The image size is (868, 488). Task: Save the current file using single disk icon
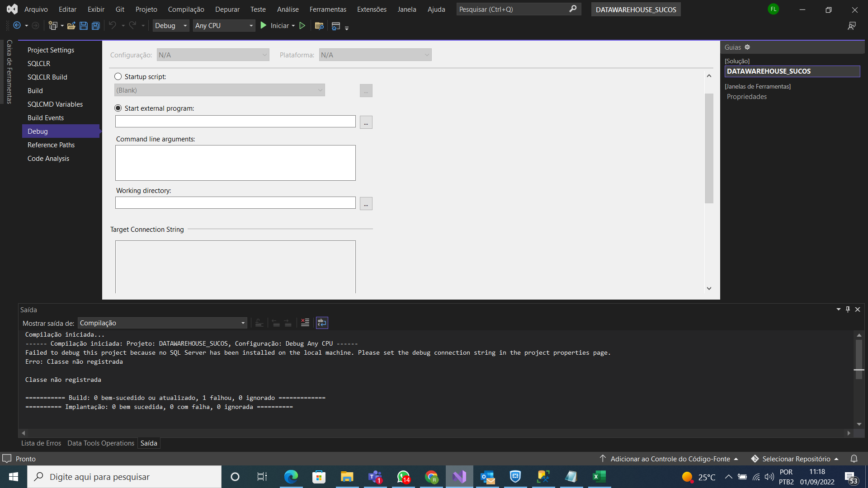point(84,26)
